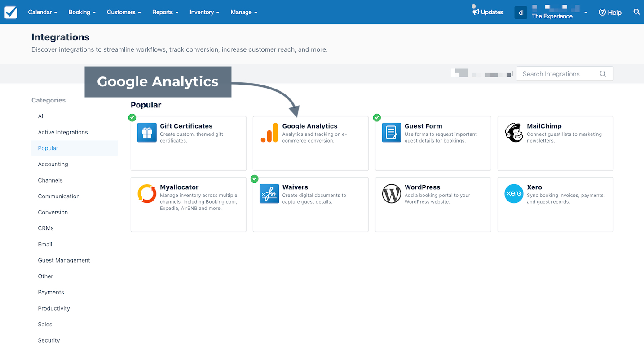
Task: Expand the account dropdown arrow
Action: coord(586,13)
